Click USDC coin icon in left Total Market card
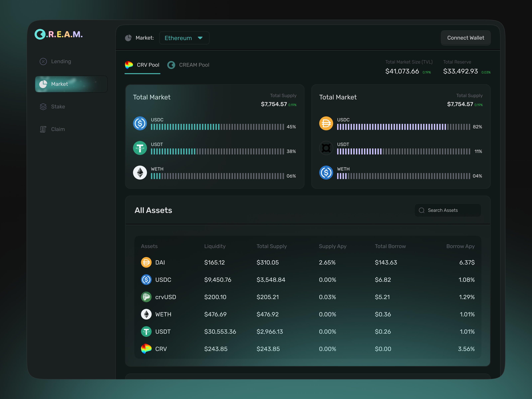The width and height of the screenshot is (532, 399). click(140, 123)
